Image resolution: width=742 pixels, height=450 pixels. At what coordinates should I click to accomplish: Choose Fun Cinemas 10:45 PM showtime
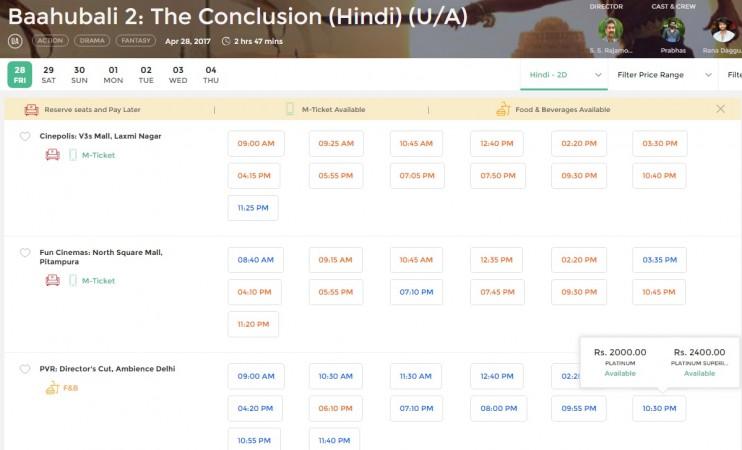click(x=659, y=292)
